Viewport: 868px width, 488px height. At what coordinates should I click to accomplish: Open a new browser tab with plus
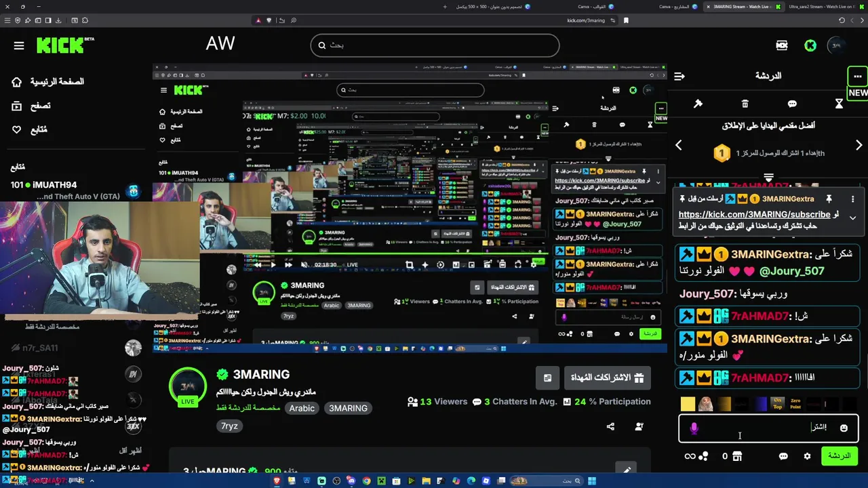coord(445,7)
